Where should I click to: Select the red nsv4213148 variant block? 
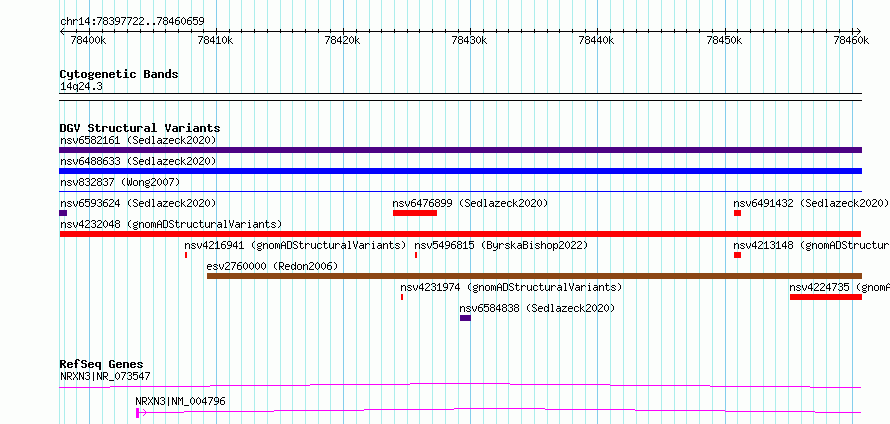(x=737, y=255)
